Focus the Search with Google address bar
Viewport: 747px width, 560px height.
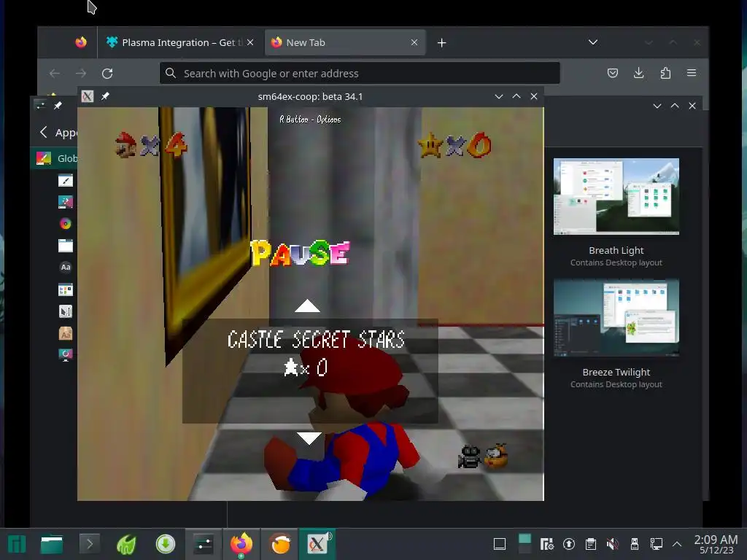(x=360, y=74)
